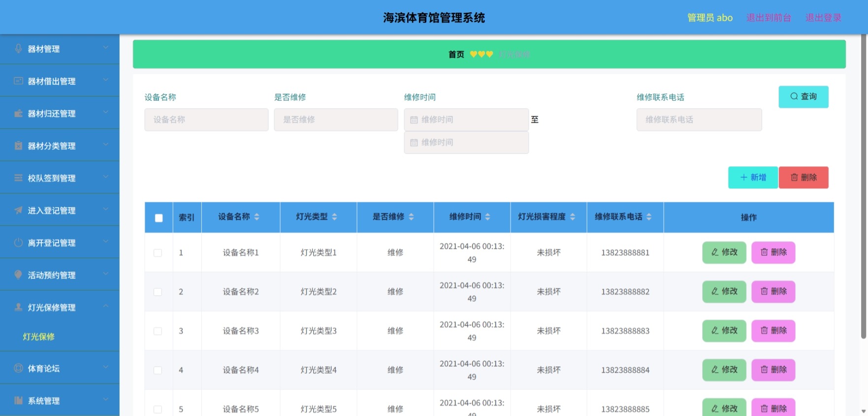Go to 首页 in the breadcrumb

click(x=456, y=54)
